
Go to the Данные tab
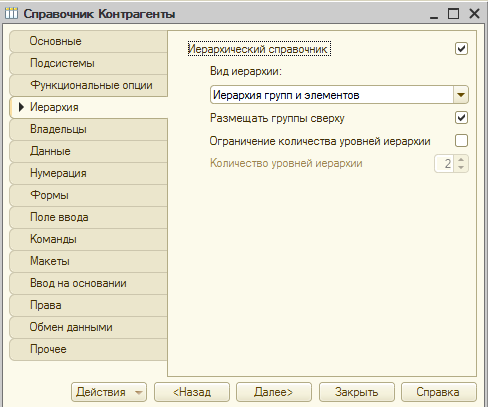(88, 151)
